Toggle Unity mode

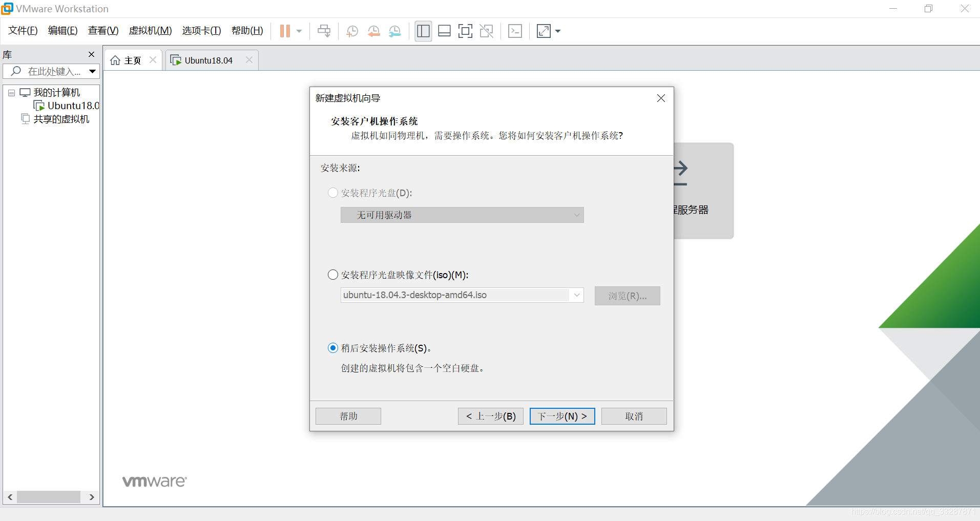(486, 31)
